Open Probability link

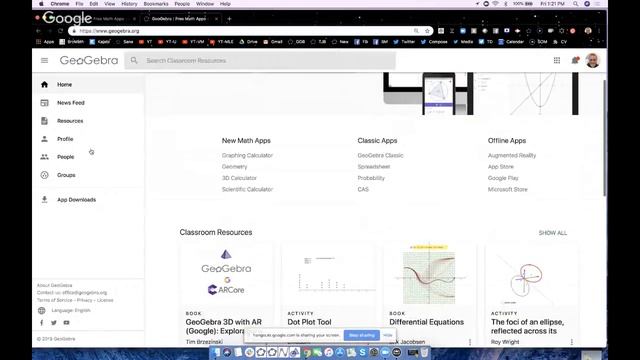pos(371,178)
